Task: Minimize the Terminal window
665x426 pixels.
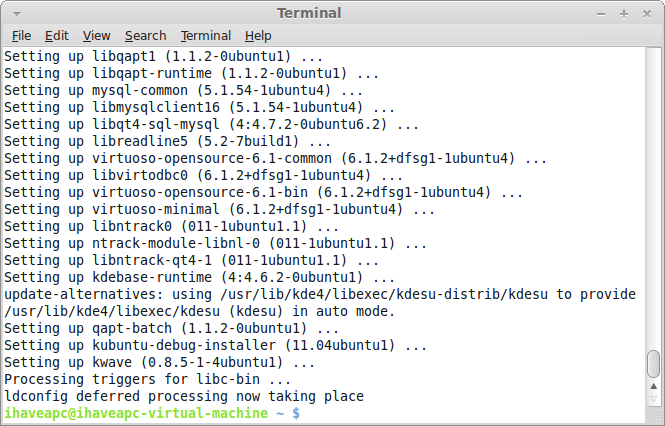Action: [601, 14]
